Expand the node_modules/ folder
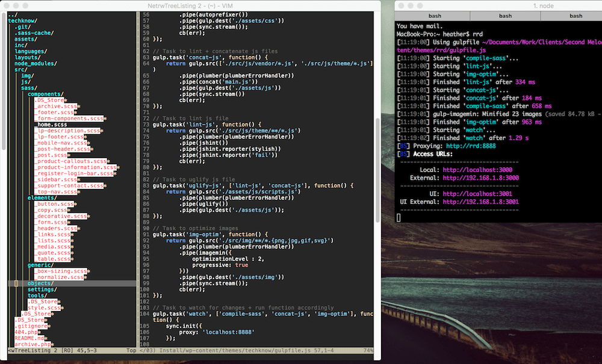This screenshot has height=364, width=602. (36, 64)
